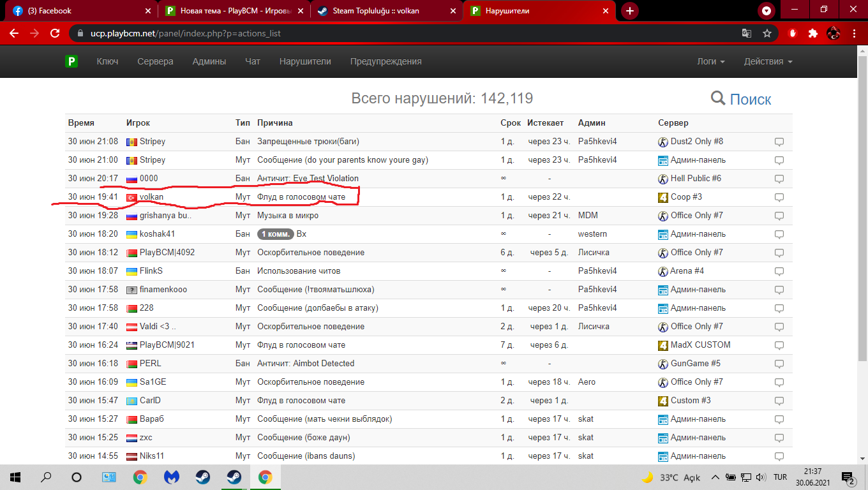Open Steam from the Windows taskbar
Viewport: 868px width, 490px height.
pyautogui.click(x=202, y=477)
